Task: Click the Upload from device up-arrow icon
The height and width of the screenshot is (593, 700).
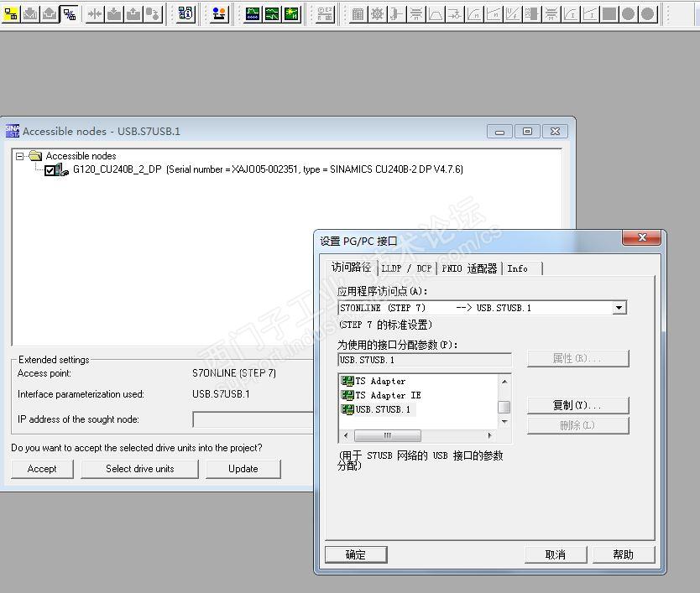Action: (x=133, y=14)
